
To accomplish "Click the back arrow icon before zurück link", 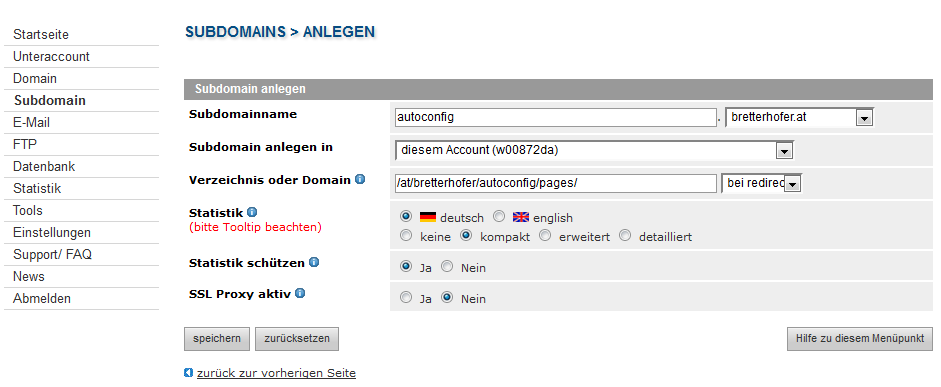I will (x=188, y=373).
